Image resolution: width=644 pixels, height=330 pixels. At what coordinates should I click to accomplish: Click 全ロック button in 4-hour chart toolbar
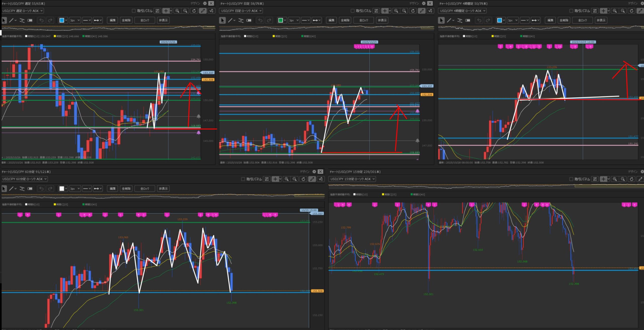pyautogui.click(x=582, y=20)
